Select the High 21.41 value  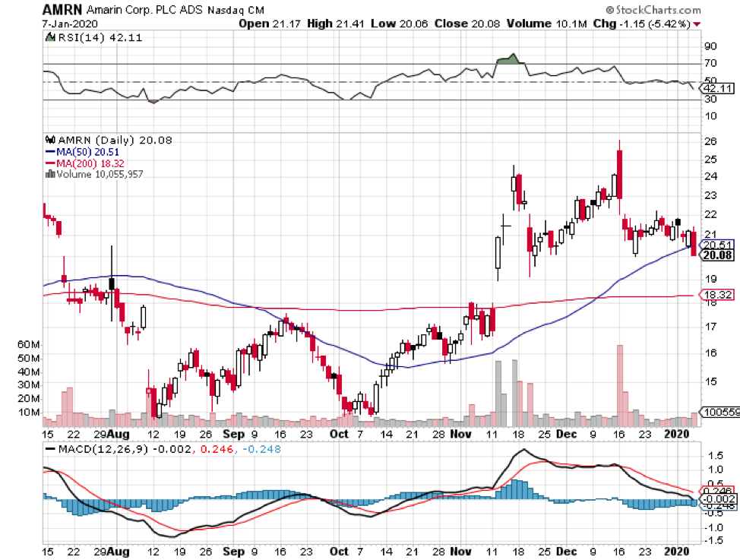tap(336, 24)
